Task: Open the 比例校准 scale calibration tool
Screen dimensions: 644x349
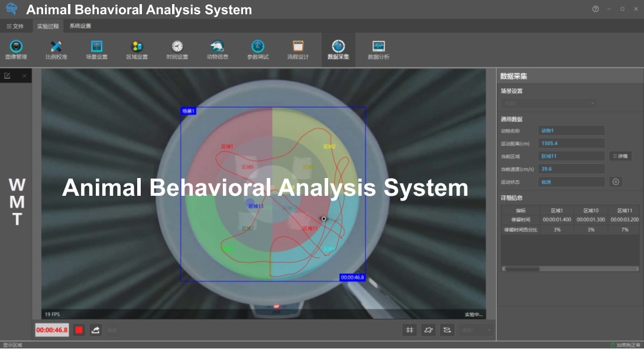Action: [56, 50]
